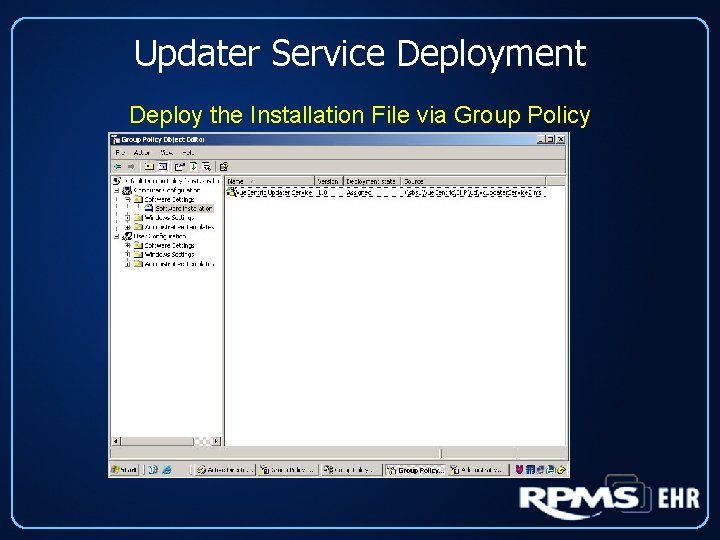Image resolution: width=720 pixels, height=540 pixels.
Task: Expand Software Settings under User Configuration
Action: tap(128, 246)
